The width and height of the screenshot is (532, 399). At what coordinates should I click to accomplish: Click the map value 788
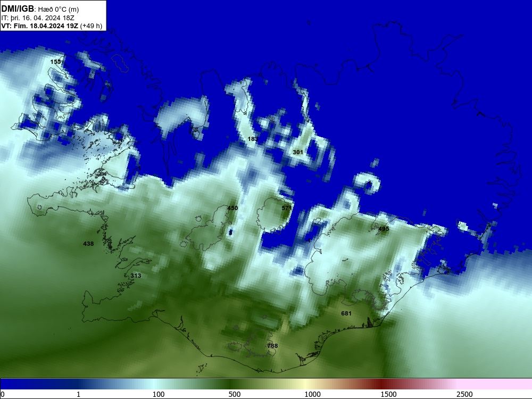pyautogui.click(x=272, y=346)
